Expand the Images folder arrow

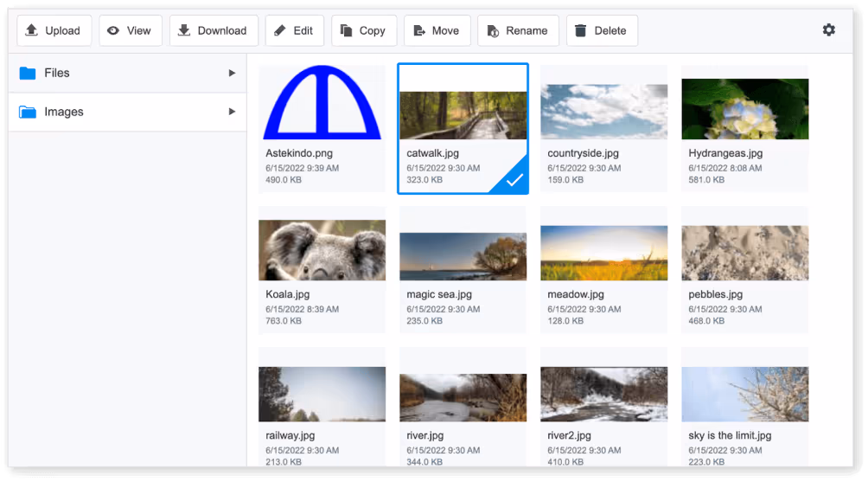point(232,112)
